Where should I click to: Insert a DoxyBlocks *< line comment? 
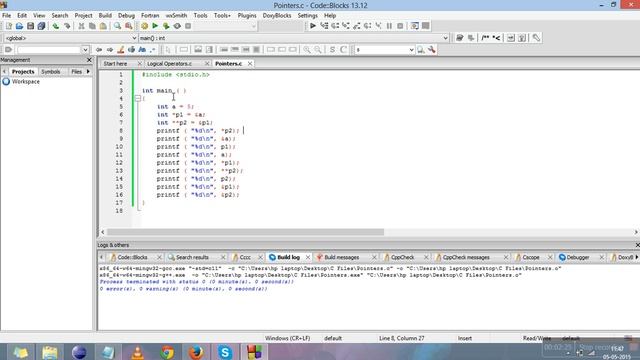[496, 38]
